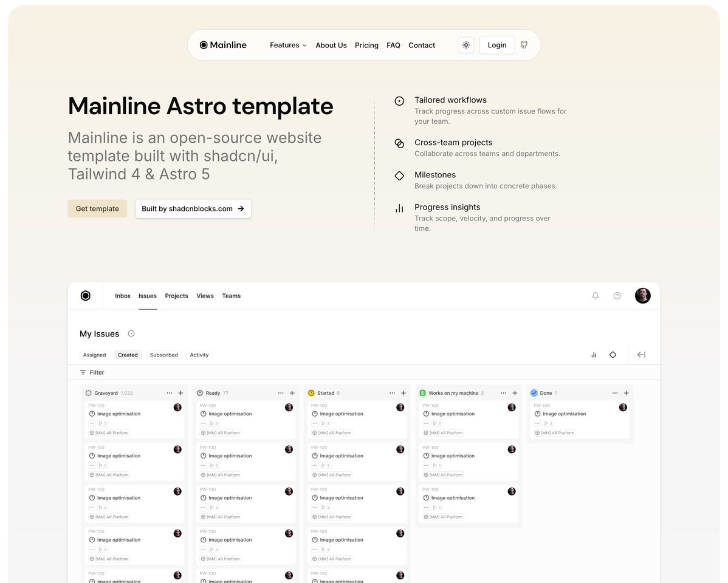Click the help question mark icon

click(617, 296)
